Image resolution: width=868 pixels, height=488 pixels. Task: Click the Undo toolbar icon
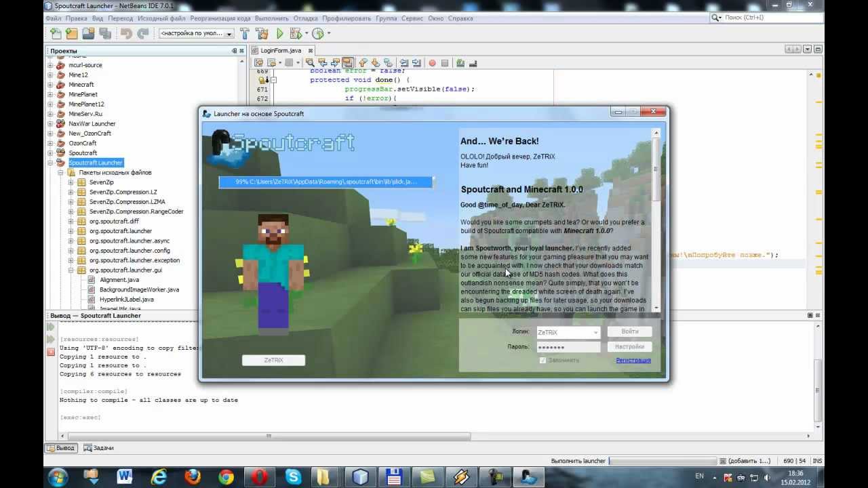(x=126, y=33)
